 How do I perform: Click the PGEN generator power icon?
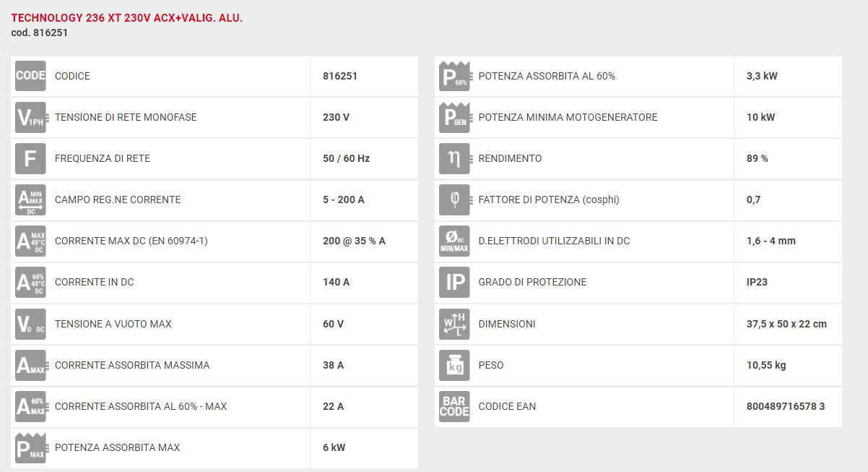454,117
